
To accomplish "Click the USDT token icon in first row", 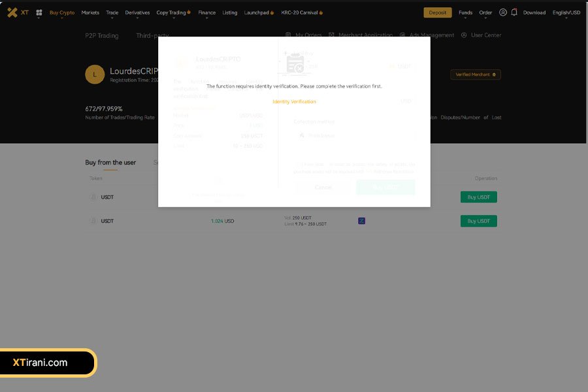I will [x=93, y=197].
